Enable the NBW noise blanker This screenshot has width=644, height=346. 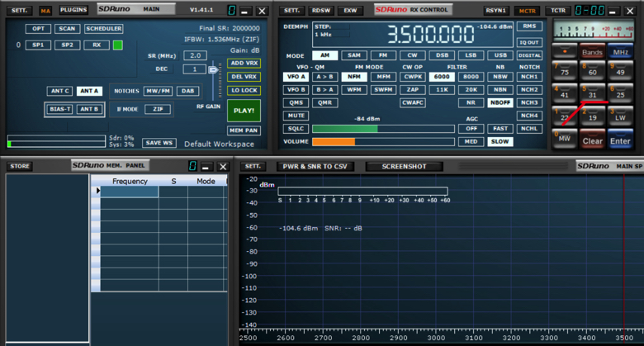click(x=500, y=77)
